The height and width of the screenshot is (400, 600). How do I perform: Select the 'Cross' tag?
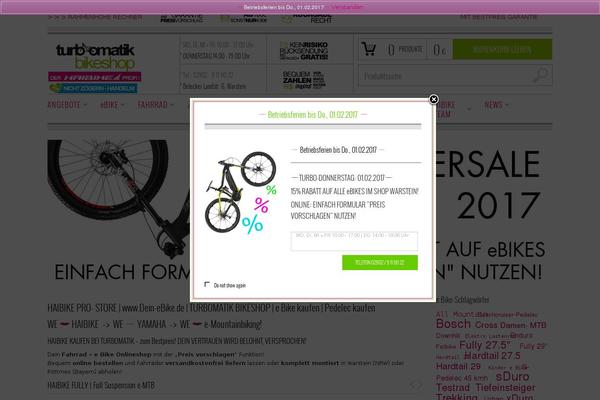click(x=486, y=325)
